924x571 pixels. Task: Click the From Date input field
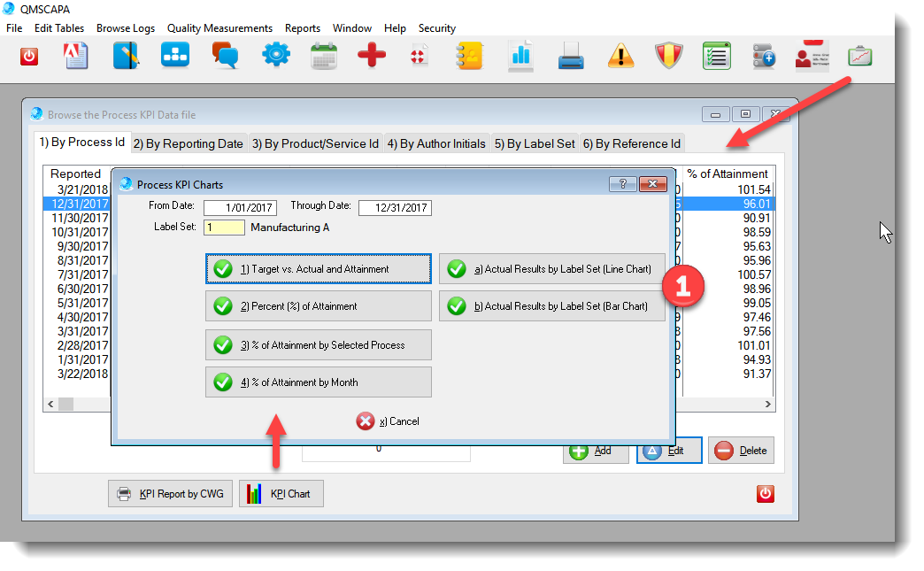(x=240, y=208)
